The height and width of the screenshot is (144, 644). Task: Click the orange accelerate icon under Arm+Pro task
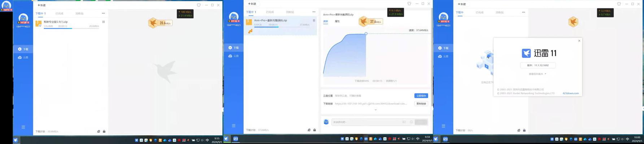(x=250, y=31)
